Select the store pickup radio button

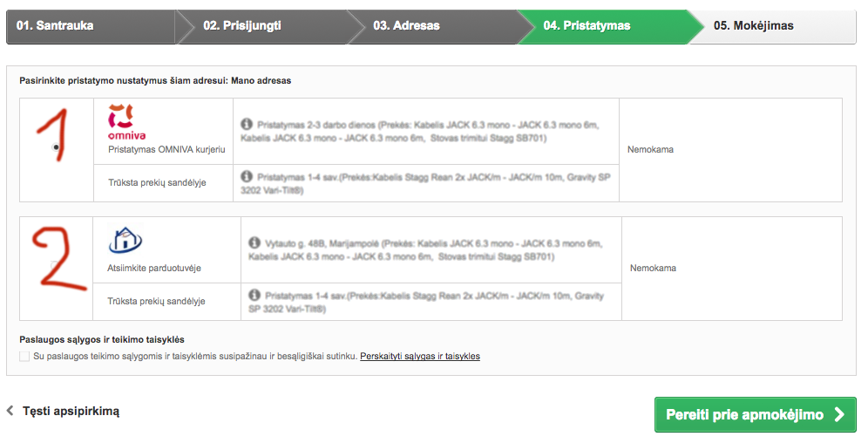tap(54, 265)
